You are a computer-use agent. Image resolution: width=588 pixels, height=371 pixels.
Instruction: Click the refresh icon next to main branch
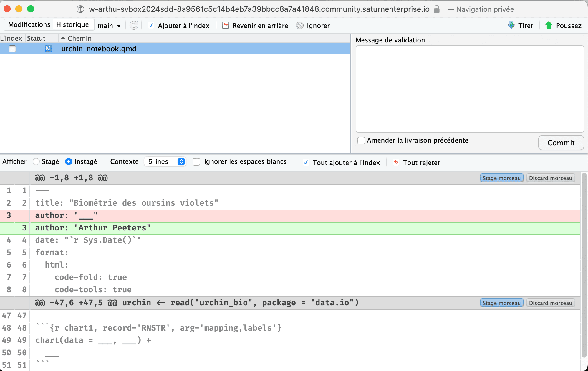coord(134,26)
